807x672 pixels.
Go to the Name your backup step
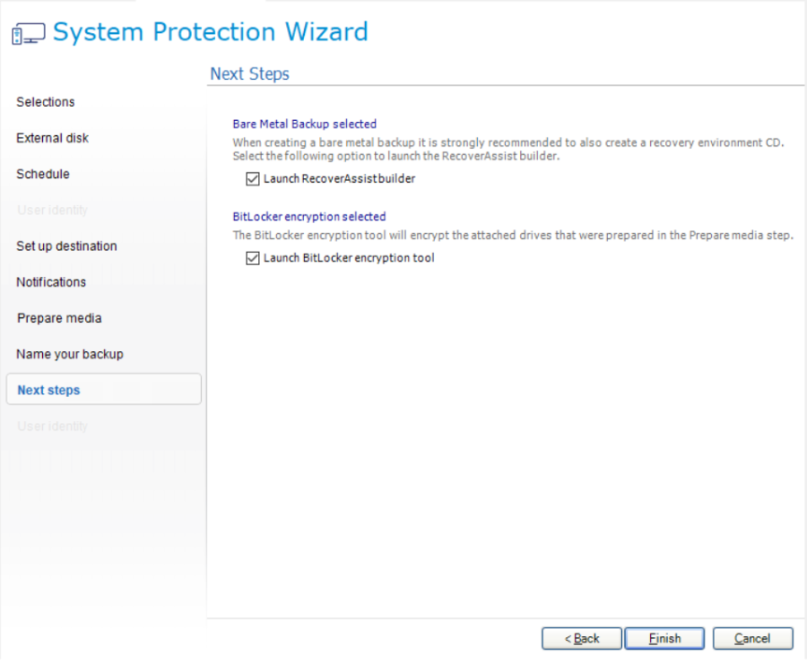click(x=70, y=354)
